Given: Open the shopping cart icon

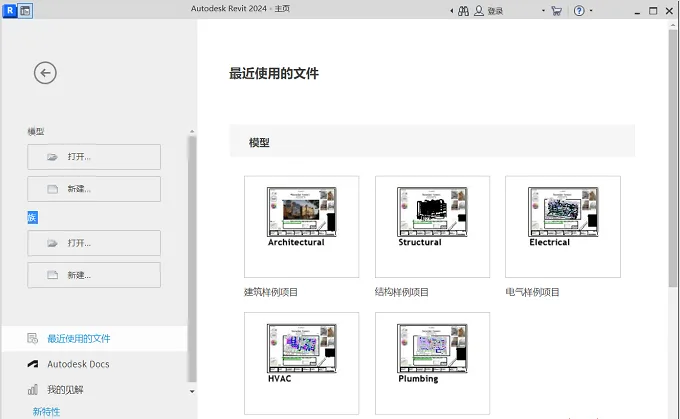Looking at the screenshot, I should [556, 11].
